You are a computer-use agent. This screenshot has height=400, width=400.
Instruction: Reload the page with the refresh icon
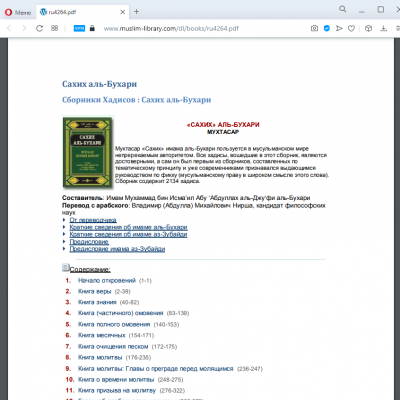(x=39, y=29)
